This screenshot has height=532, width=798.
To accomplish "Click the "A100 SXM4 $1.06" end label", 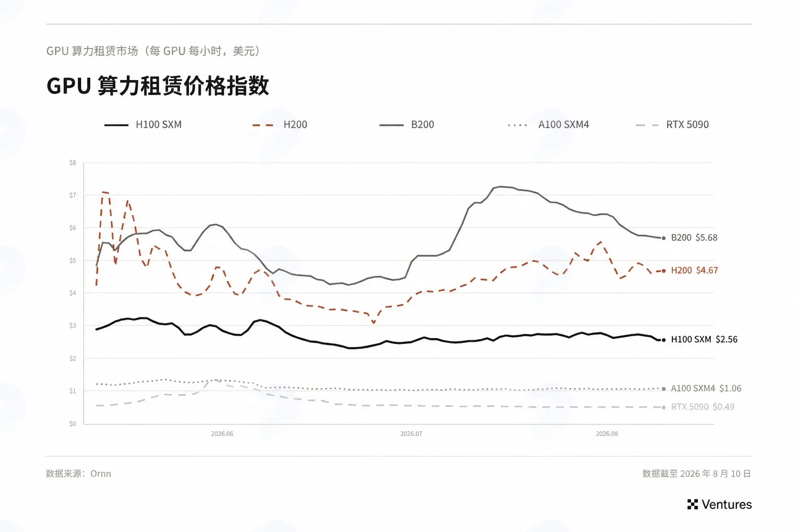I will click(x=706, y=388).
